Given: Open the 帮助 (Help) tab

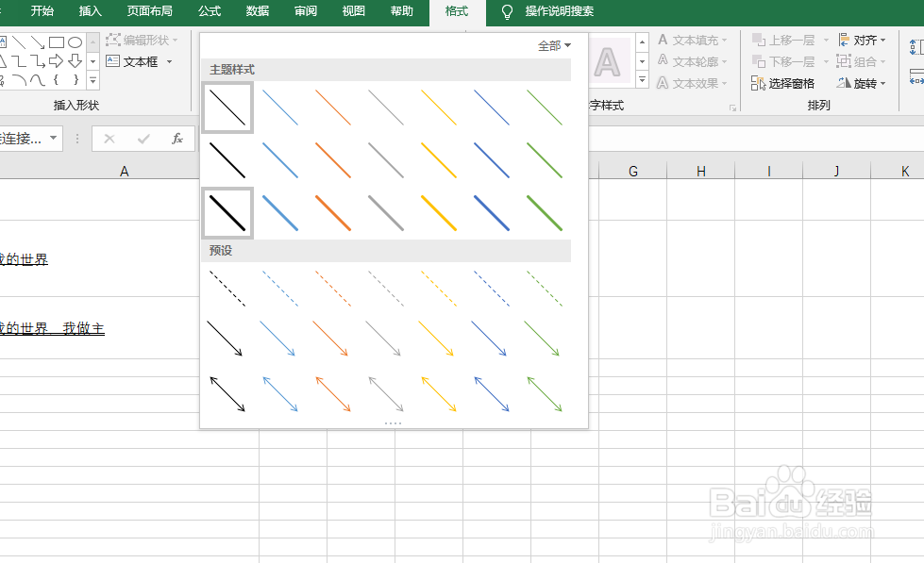Looking at the screenshot, I should coord(402,11).
